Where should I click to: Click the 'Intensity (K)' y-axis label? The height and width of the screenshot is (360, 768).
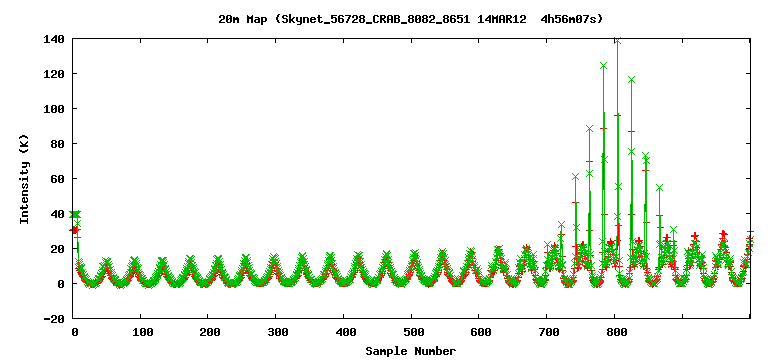pos(24,179)
